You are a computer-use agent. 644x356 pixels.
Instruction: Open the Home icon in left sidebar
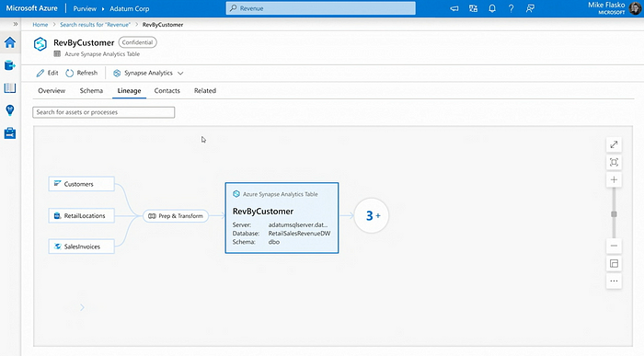click(10, 42)
